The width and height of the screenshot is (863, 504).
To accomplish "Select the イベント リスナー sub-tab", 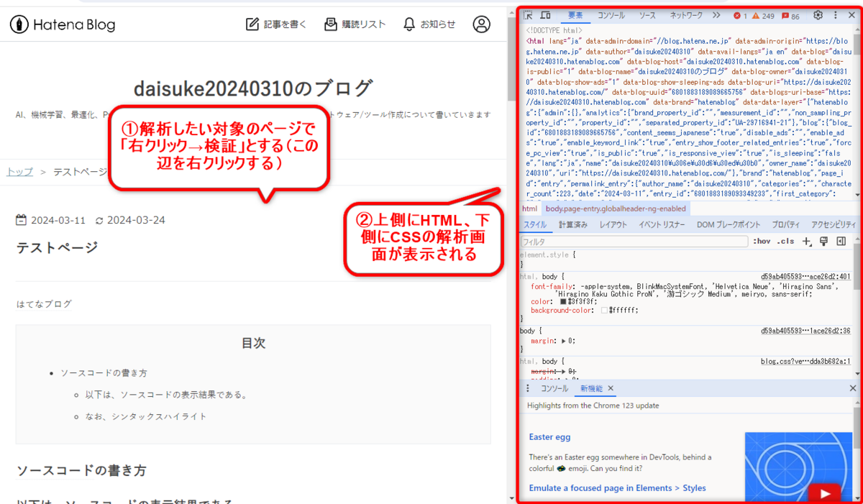I will 662,225.
